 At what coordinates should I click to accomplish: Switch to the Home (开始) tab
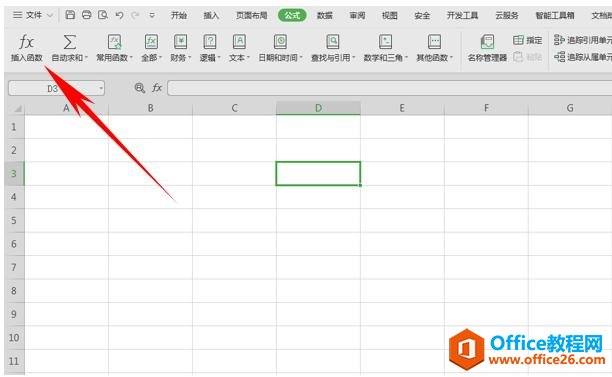coord(179,16)
